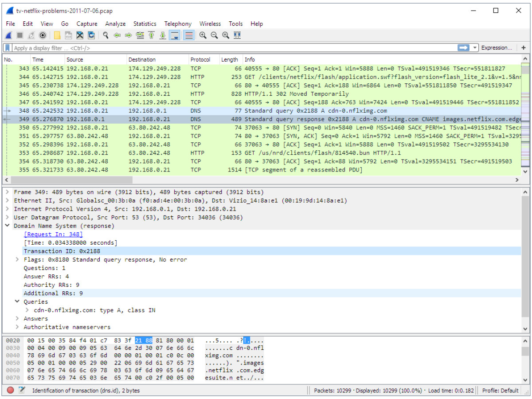The image size is (532, 399).
Task: Click the Find packet magnifier icon
Action: [106, 35]
